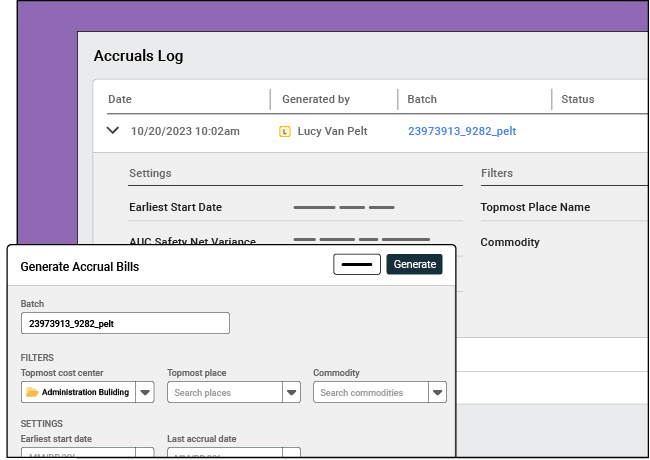This screenshot has height=460, width=650.
Task: Open the Commodity dropdown arrow
Action: click(x=438, y=392)
